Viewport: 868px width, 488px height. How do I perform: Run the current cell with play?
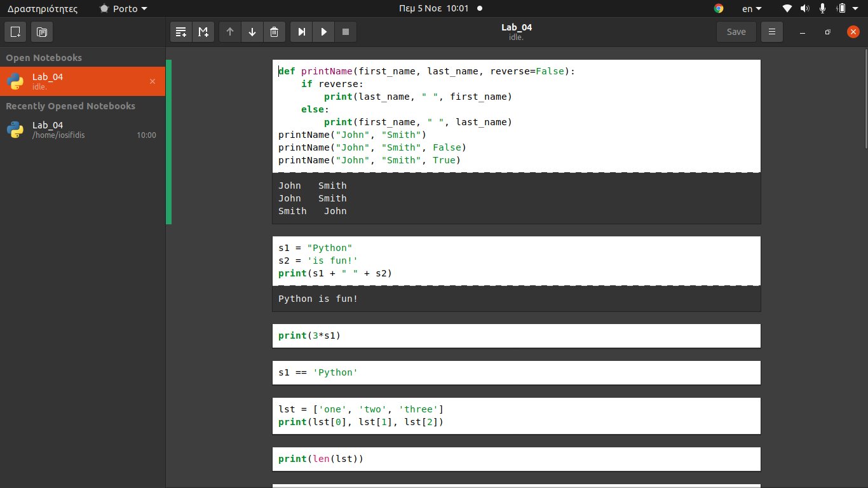tap(324, 32)
